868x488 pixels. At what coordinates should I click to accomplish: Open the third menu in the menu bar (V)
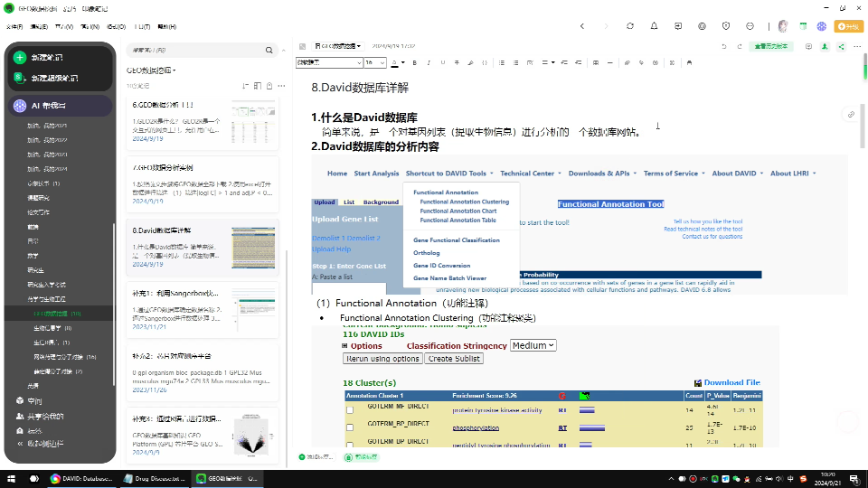point(64,26)
